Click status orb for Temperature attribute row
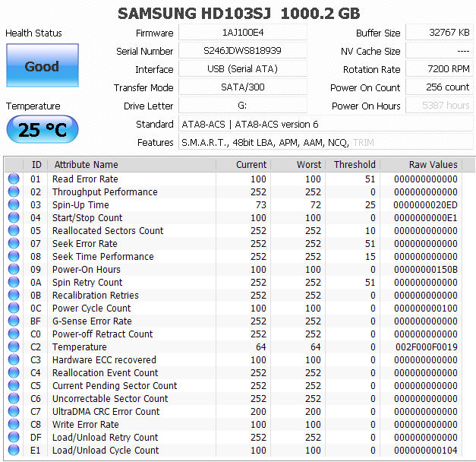The width and height of the screenshot is (476, 462). pyautogui.click(x=14, y=346)
